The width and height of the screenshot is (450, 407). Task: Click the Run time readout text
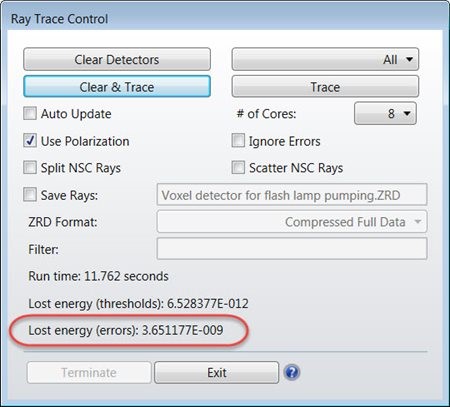(x=98, y=276)
